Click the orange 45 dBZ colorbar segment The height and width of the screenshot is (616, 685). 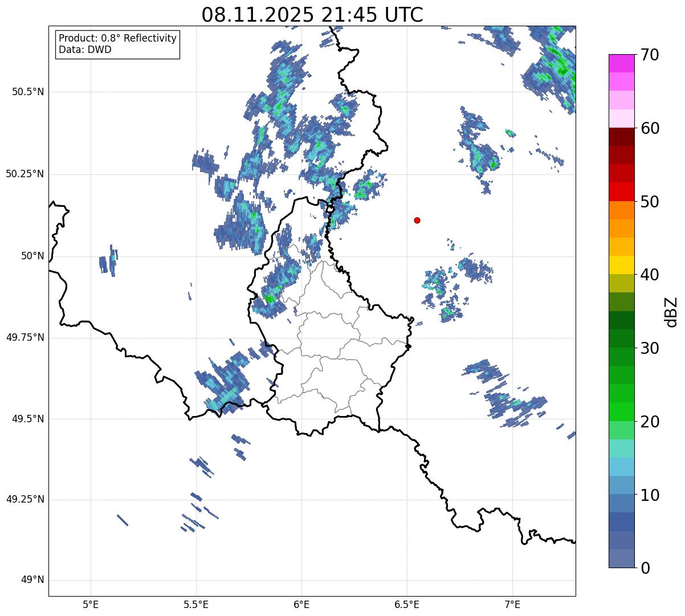622,229
